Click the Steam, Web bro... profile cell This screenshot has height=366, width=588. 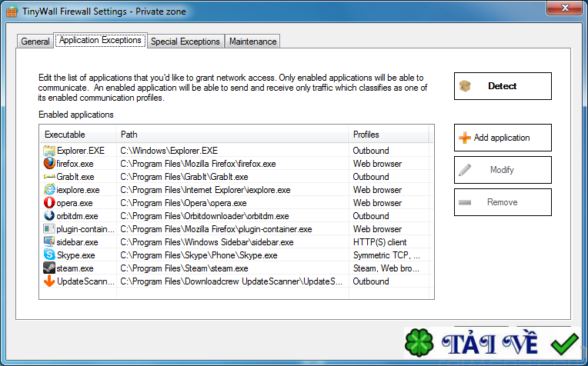coord(386,268)
